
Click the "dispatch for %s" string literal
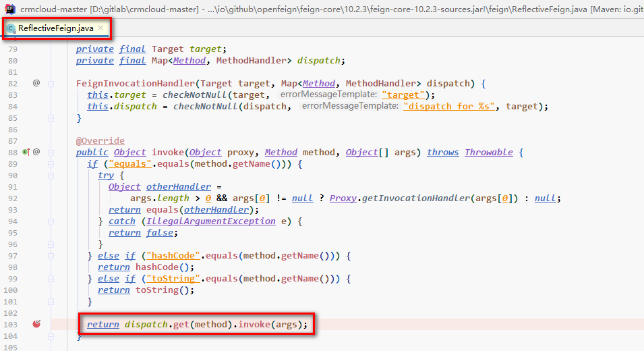point(449,107)
